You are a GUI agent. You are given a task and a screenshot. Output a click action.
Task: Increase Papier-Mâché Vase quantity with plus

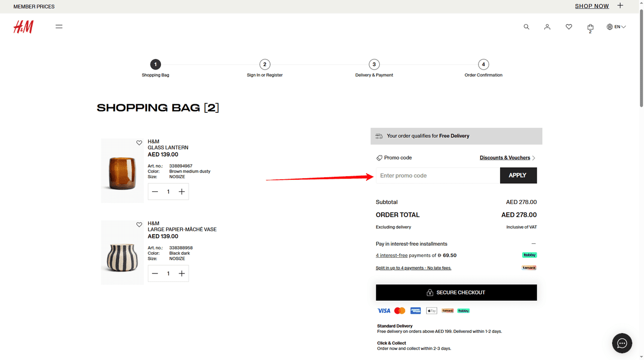point(182,273)
